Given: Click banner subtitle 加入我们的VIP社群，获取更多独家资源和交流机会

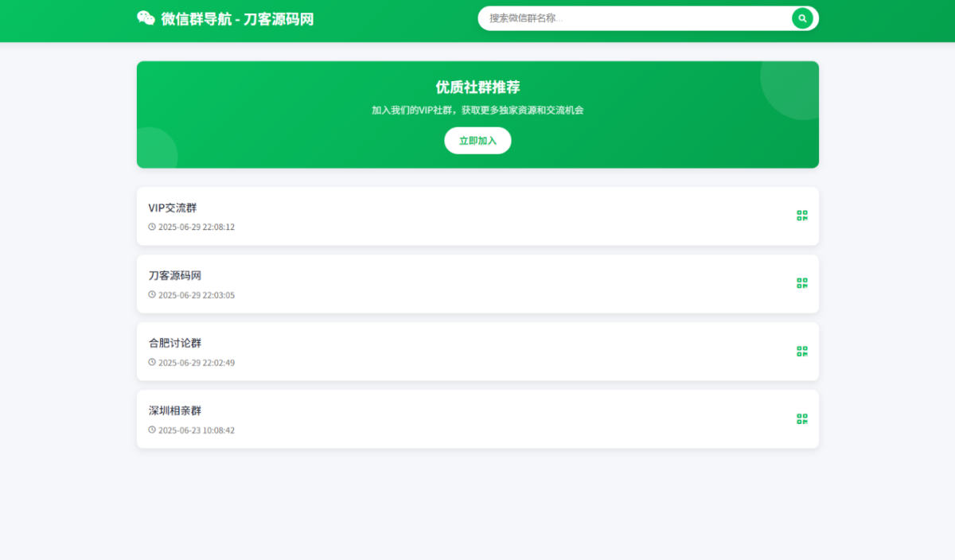Looking at the screenshot, I should 477,111.
